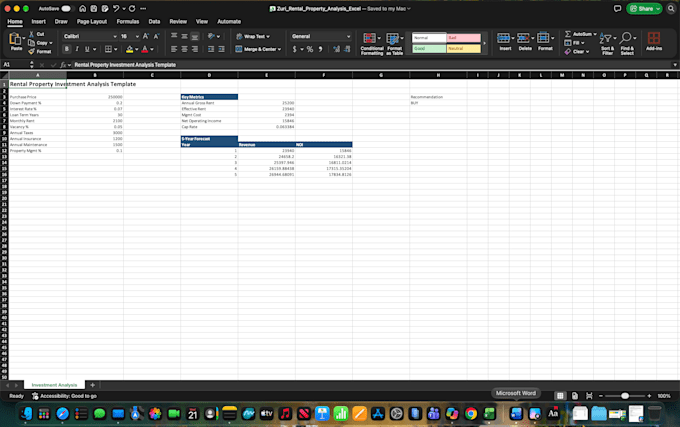Click the top align icon

click(174, 36)
